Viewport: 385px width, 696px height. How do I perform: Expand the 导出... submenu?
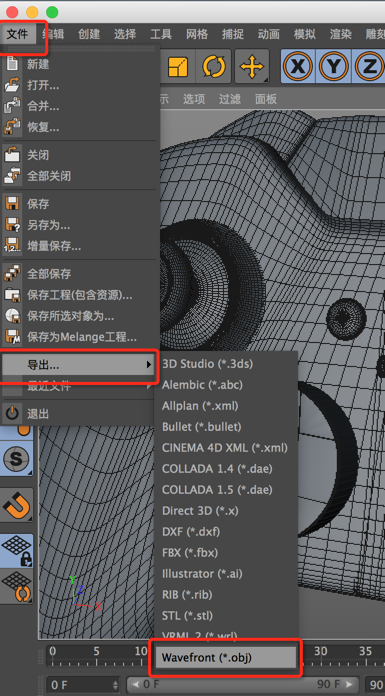click(78, 365)
